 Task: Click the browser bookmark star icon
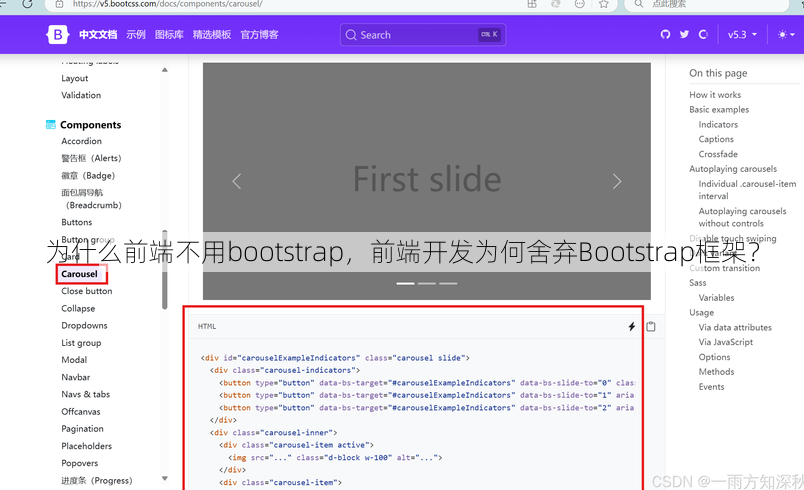coord(604,4)
